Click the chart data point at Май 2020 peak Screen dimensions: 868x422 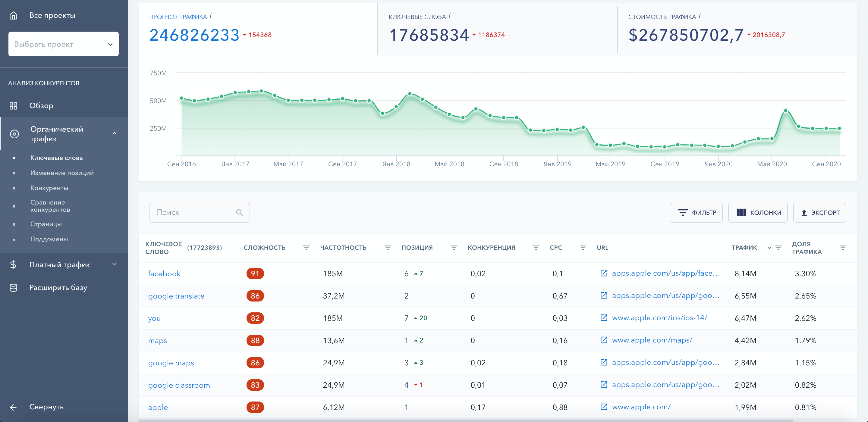coord(785,111)
